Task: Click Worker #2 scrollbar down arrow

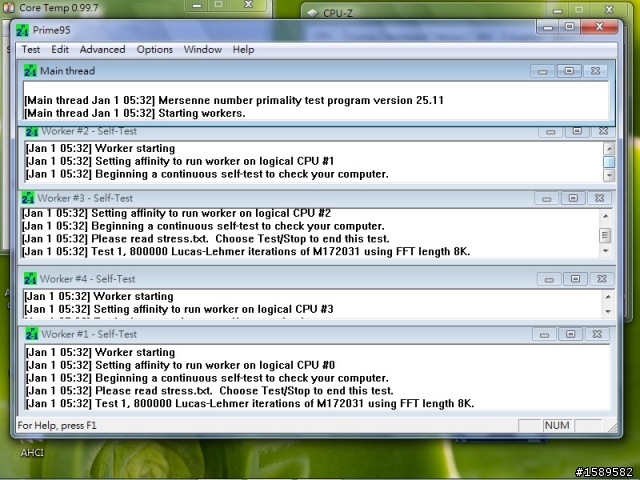Action: (609, 176)
